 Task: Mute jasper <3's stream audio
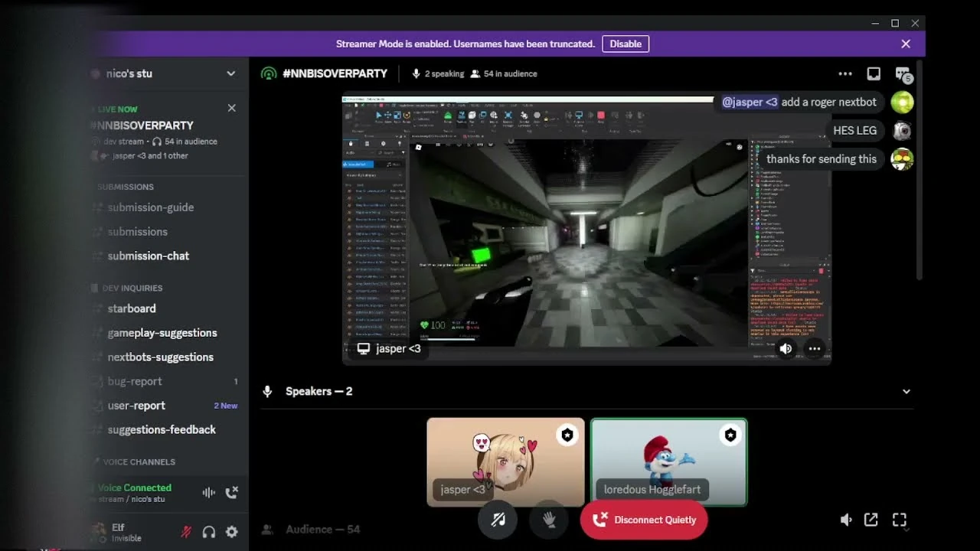pyautogui.click(x=786, y=348)
